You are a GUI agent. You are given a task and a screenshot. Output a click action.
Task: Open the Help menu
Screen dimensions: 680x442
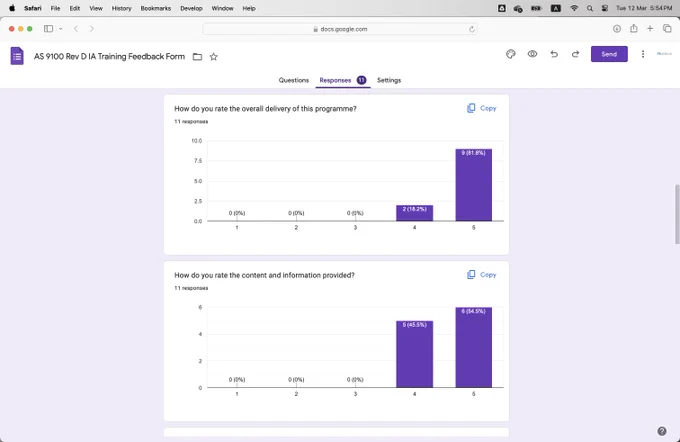click(x=249, y=8)
